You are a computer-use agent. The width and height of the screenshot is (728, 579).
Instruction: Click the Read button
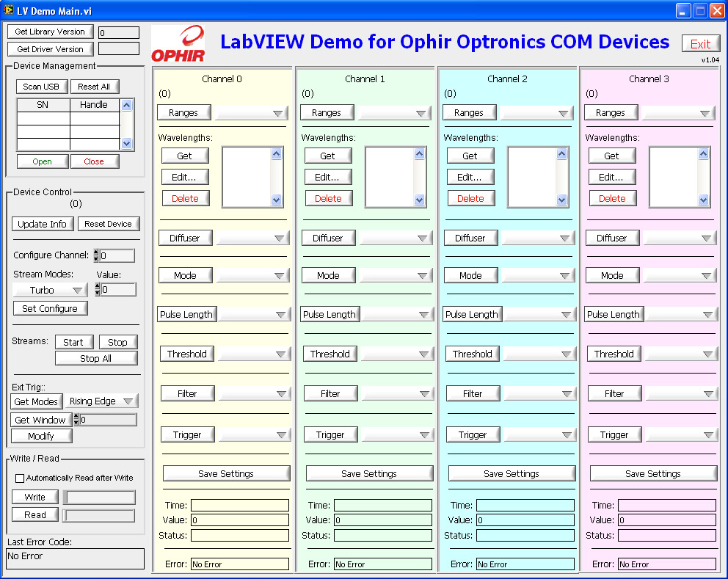(x=34, y=514)
